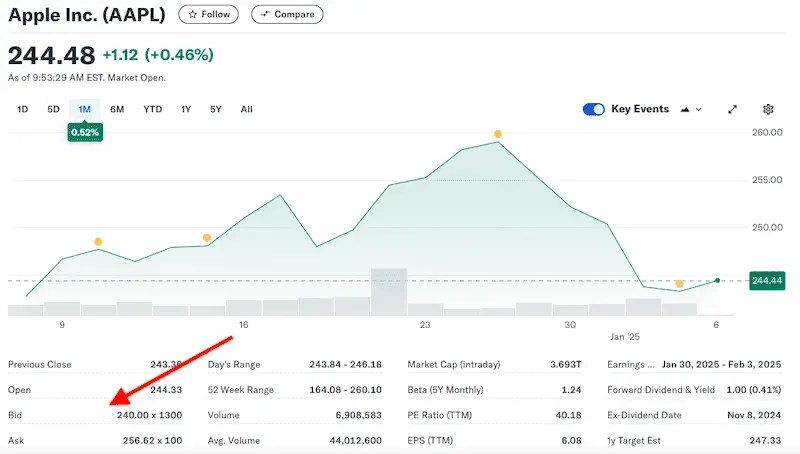The height and width of the screenshot is (454, 800).
Task: Click the 244.44 current price label
Action: [767, 281]
